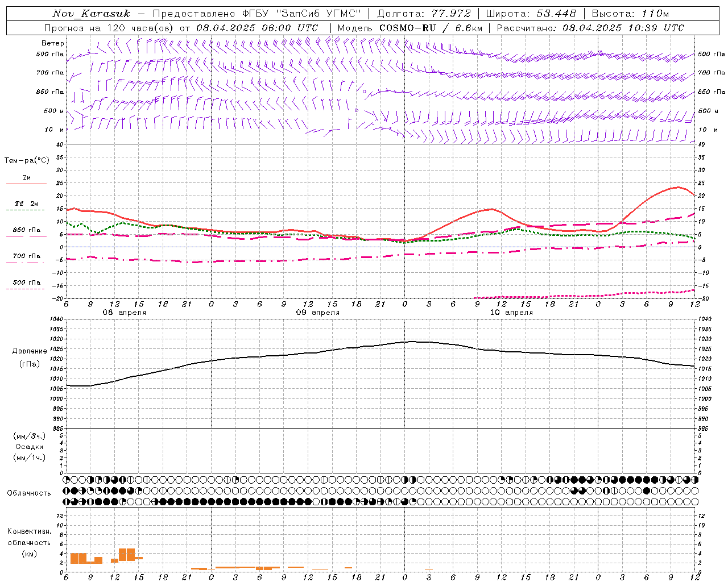728x582 pixels.
Task: Click the red 2m temperature curve's highest peak
Action: coord(677,187)
